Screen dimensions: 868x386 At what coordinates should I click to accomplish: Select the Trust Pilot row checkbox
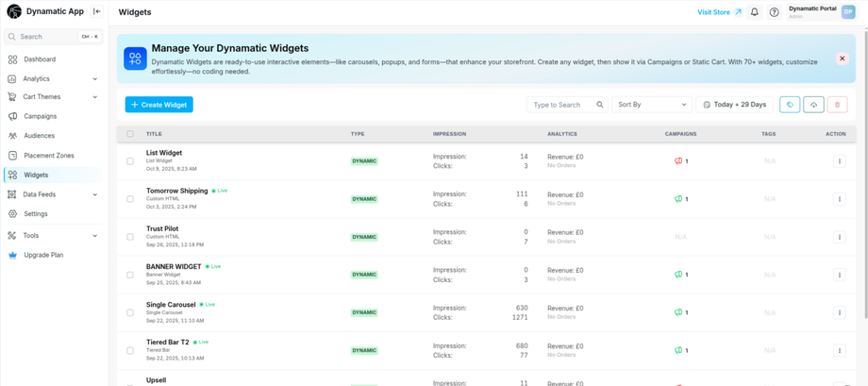130,237
